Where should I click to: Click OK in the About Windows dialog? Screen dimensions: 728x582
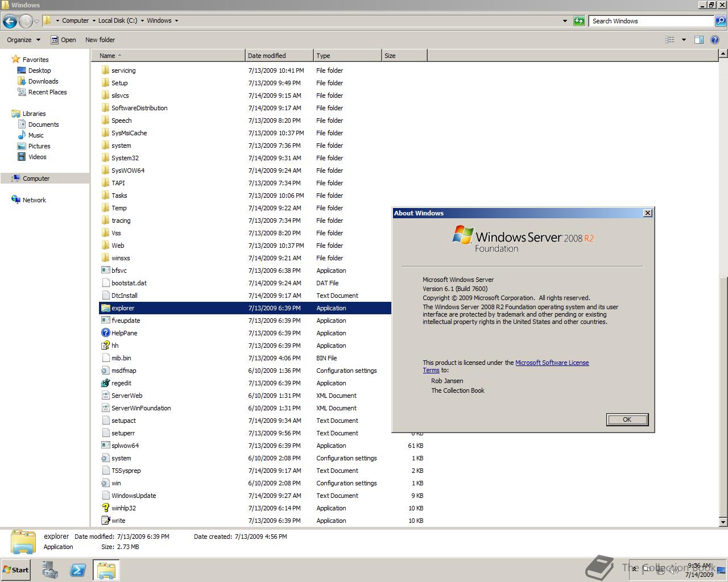(x=627, y=419)
